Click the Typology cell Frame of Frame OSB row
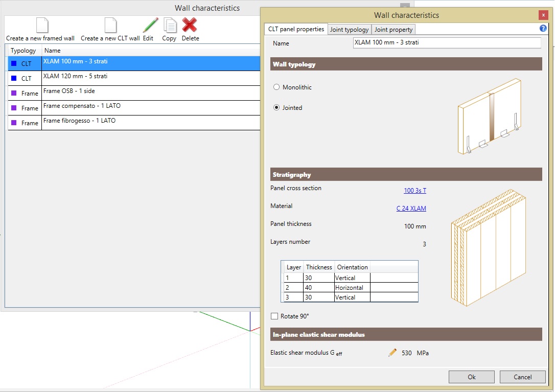This screenshot has height=392, width=555. pos(25,93)
